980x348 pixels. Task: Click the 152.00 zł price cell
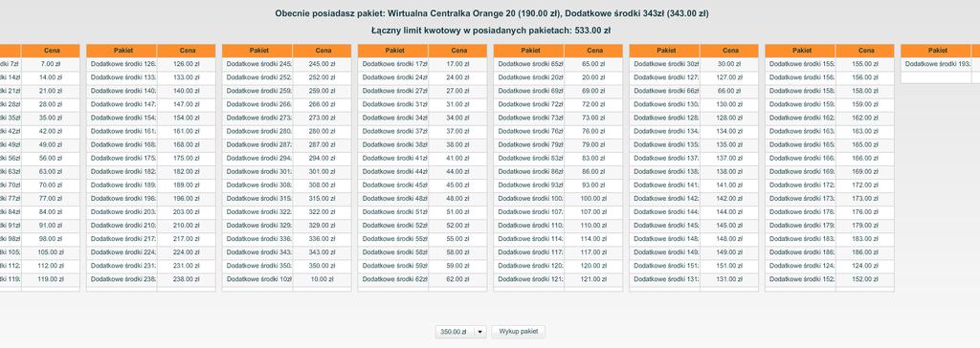864,280
